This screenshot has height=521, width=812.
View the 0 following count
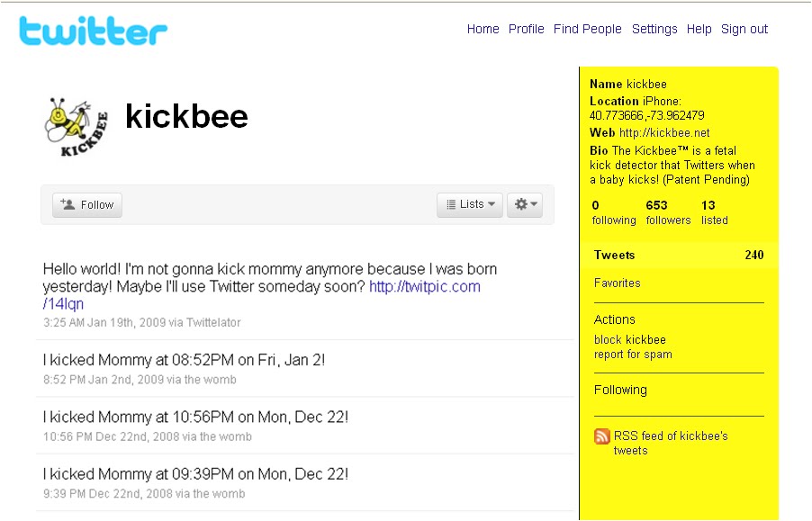614,212
